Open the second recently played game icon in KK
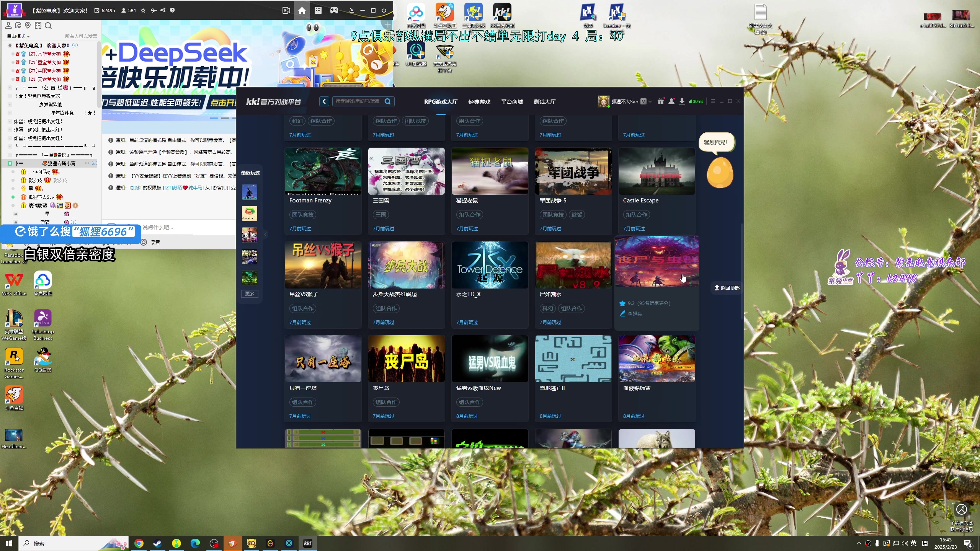Viewport: 980px width, 551px height. click(x=249, y=213)
